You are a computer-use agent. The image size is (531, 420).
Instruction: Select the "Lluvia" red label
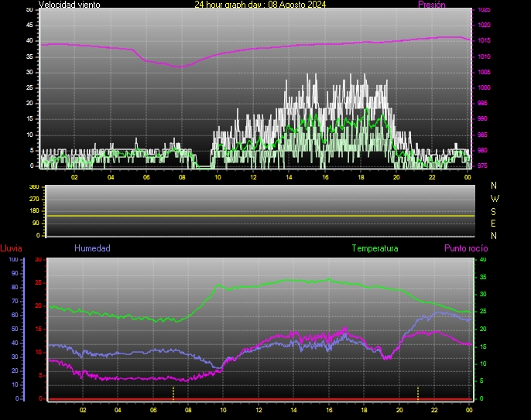pyautogui.click(x=11, y=248)
